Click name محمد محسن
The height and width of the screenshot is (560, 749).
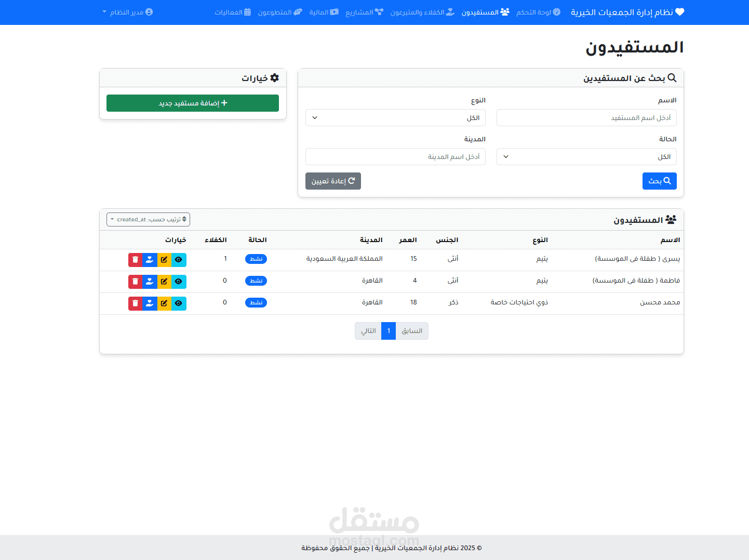[x=660, y=302]
